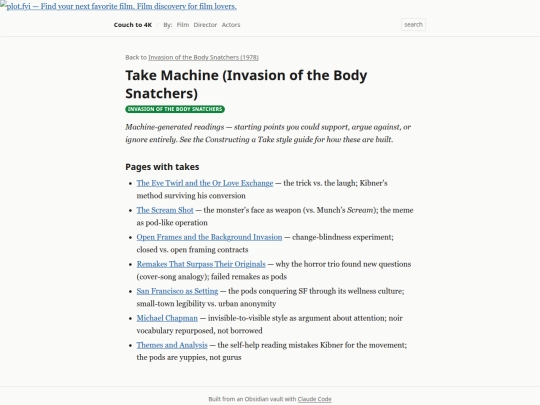Open Open Frames and the Background Invasion

(x=209, y=237)
